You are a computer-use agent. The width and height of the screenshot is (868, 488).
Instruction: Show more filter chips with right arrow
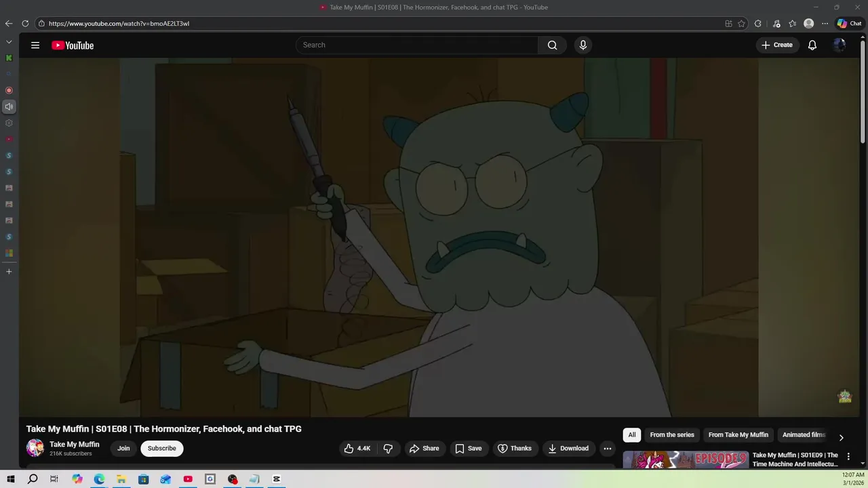841,437
